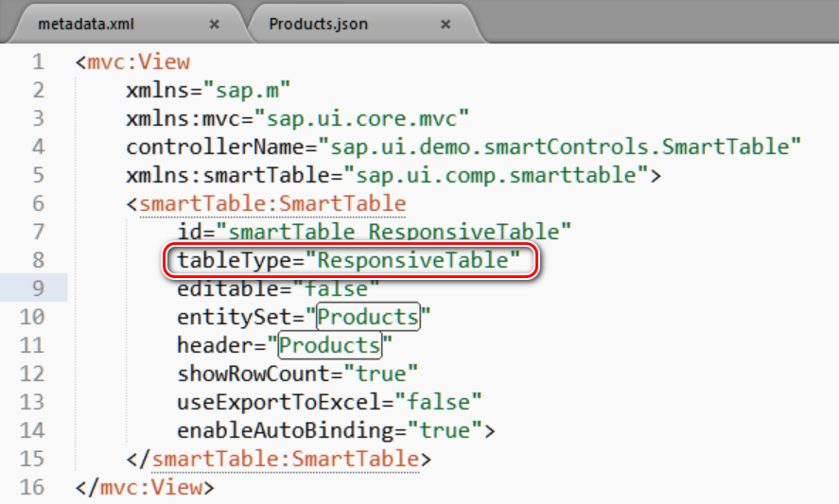Click the editable="false" attribute
839x504 pixels.
pos(278,288)
